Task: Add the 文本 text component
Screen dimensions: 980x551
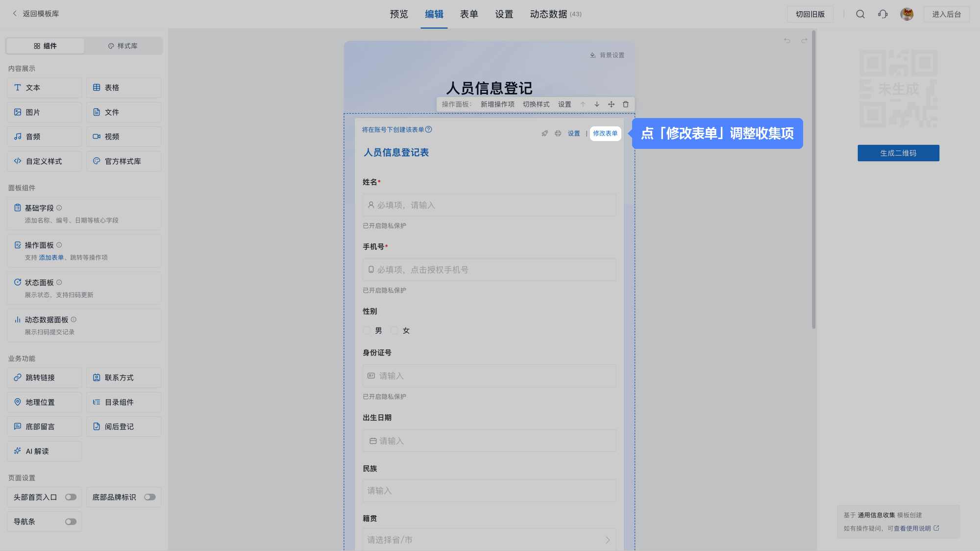Action: tap(45, 88)
